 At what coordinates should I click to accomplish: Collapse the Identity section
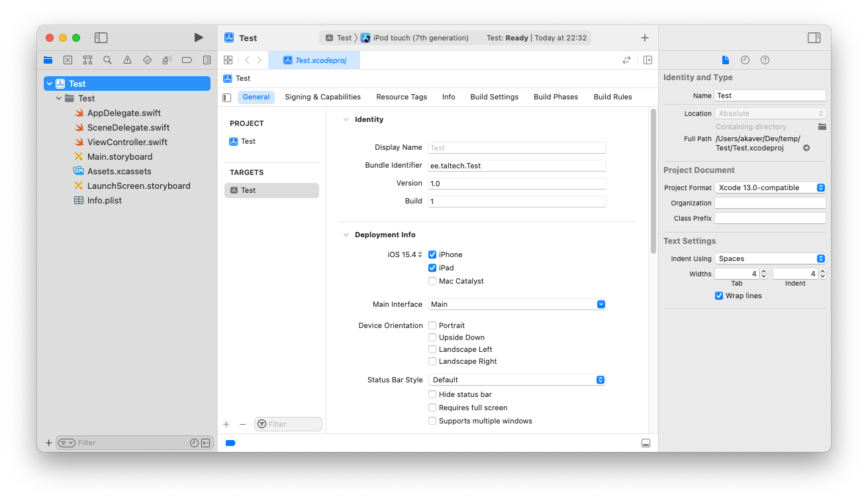(346, 119)
